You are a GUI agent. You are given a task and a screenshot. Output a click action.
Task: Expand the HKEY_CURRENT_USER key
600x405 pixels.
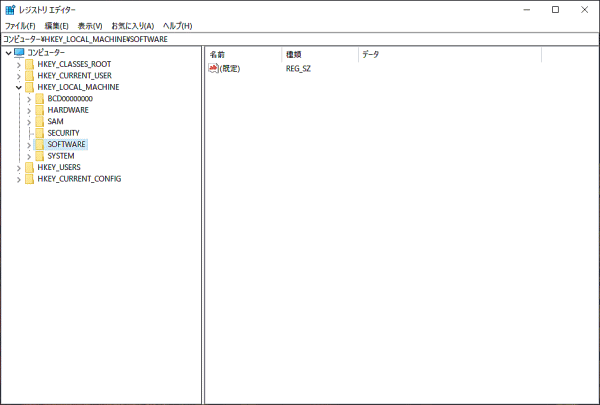pos(18,76)
